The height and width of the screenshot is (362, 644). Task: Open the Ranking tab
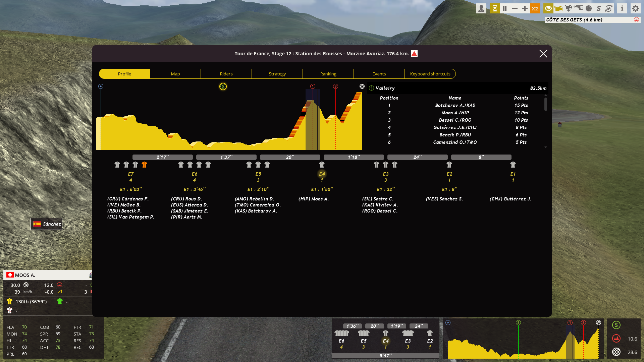(x=328, y=74)
